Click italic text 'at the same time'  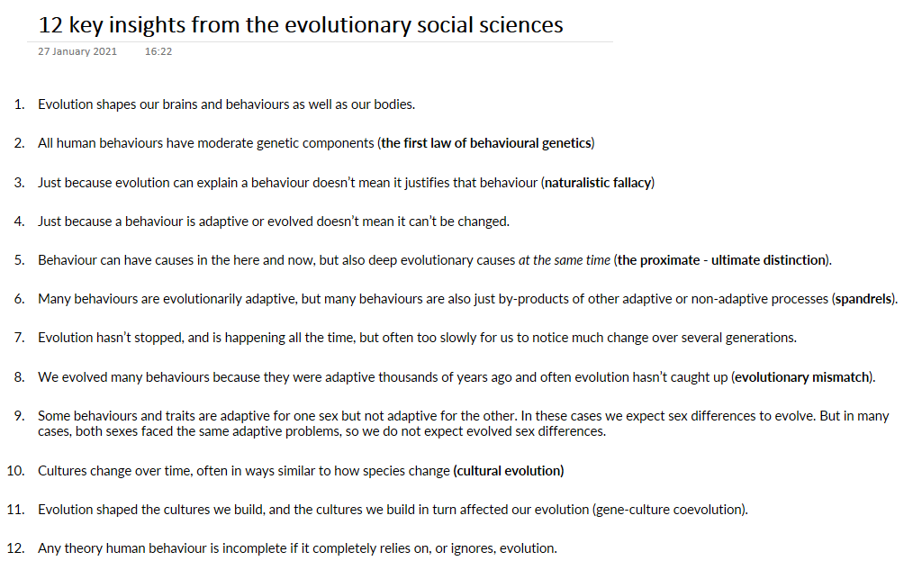[564, 260]
